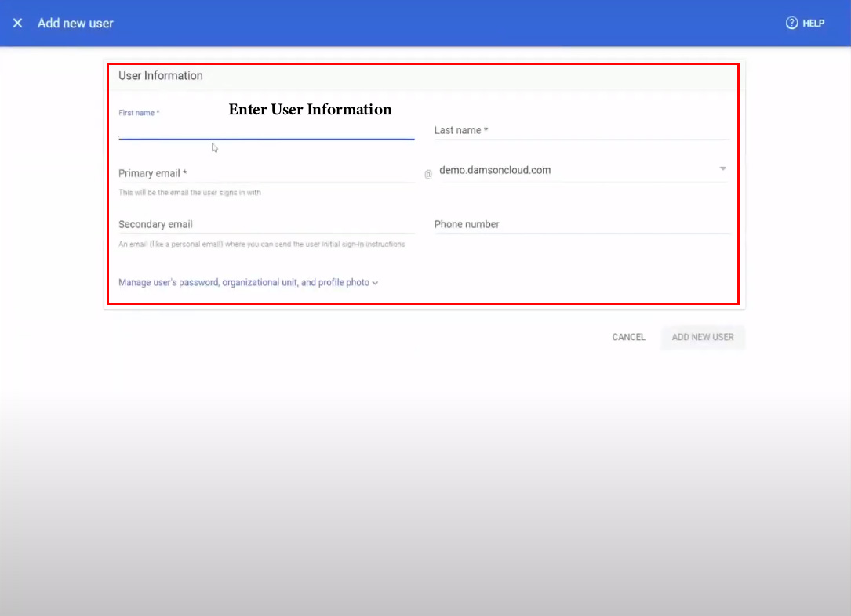The image size is (851, 616).
Task: Click the Enter User Information annotation
Action: click(310, 109)
